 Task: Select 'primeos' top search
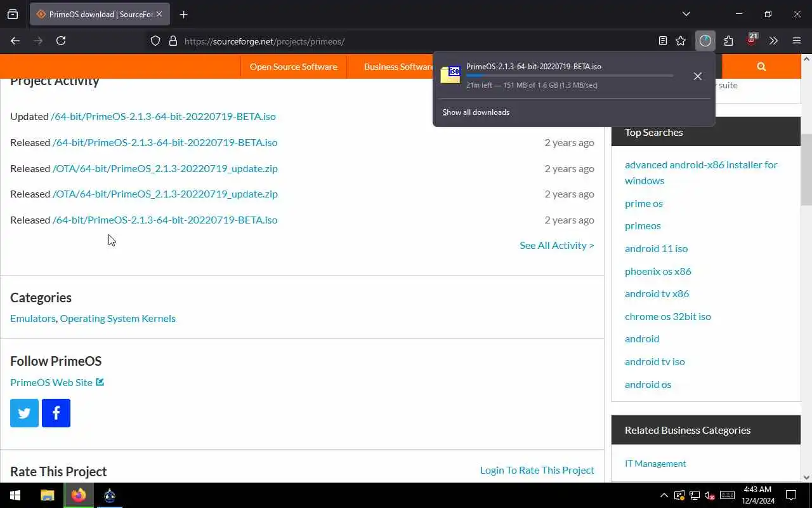pyautogui.click(x=643, y=225)
